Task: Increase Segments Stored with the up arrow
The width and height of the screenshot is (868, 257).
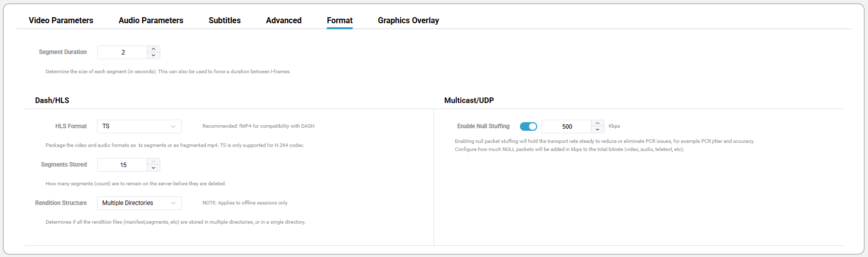Action: (154, 162)
